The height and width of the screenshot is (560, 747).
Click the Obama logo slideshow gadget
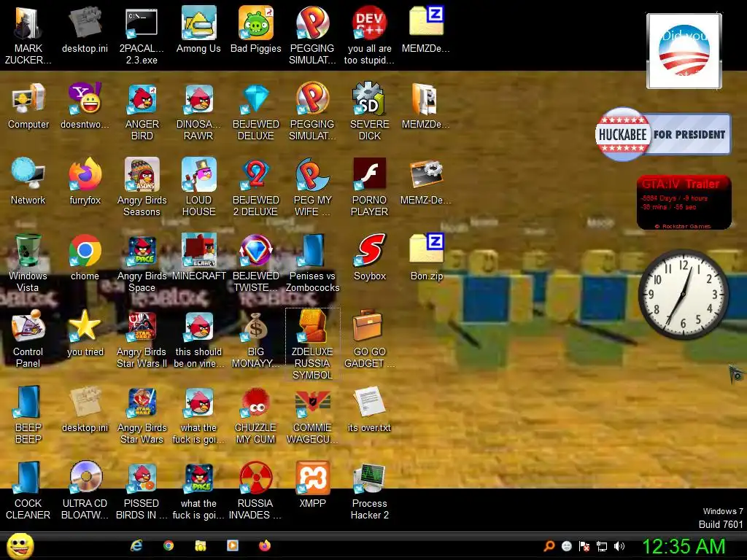click(x=684, y=50)
